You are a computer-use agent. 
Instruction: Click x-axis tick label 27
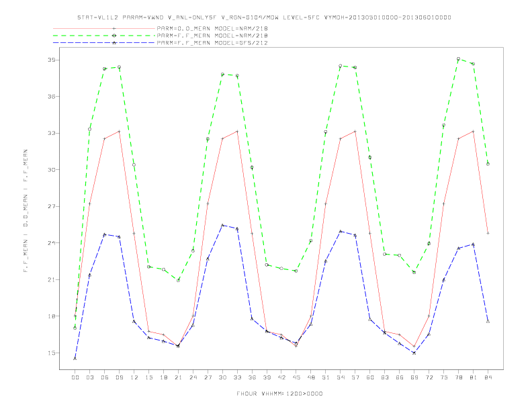click(x=208, y=377)
